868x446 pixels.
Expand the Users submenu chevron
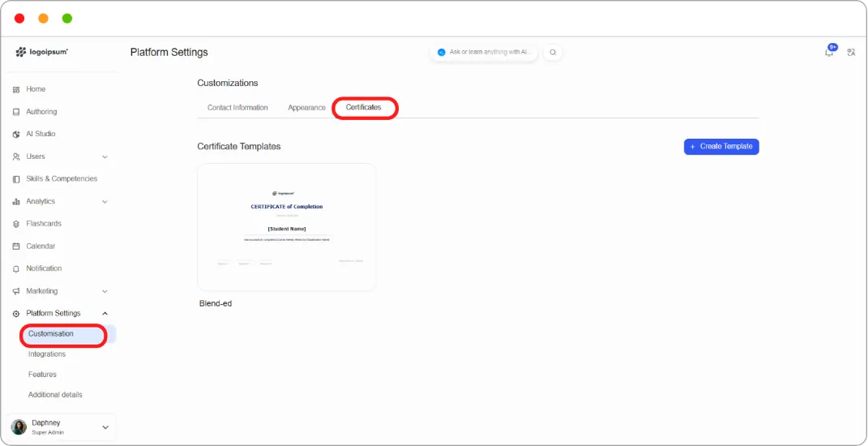[105, 157]
